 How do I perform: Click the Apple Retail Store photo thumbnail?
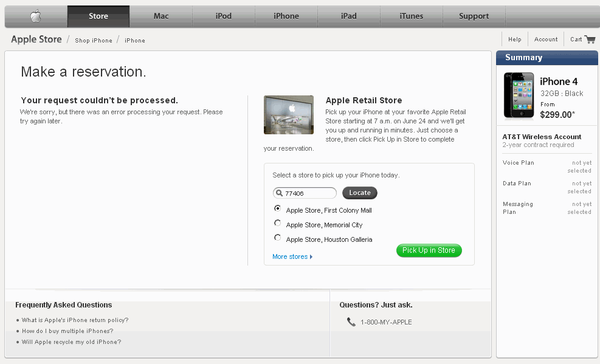(289, 115)
